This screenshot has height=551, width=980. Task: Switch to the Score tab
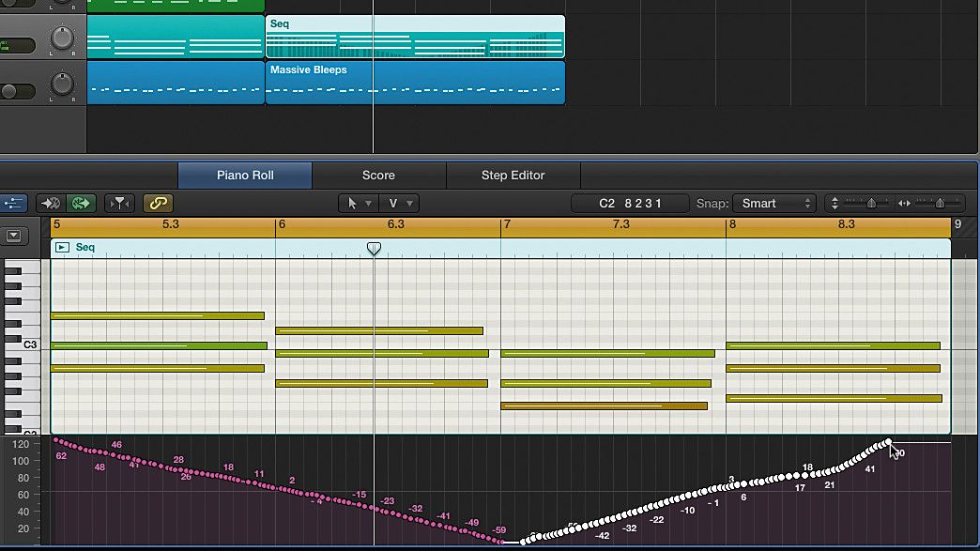coord(378,175)
